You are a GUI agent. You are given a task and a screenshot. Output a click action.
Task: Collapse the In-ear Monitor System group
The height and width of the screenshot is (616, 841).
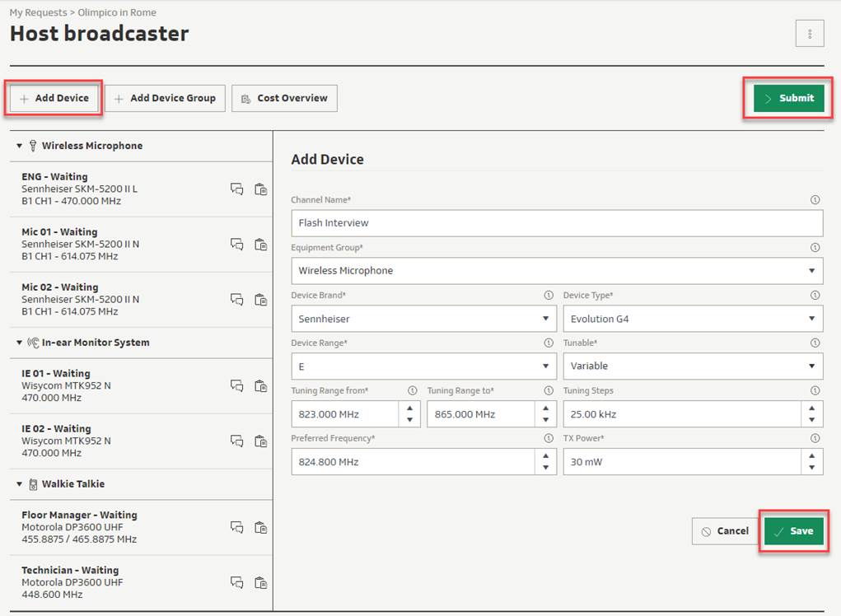[20, 343]
